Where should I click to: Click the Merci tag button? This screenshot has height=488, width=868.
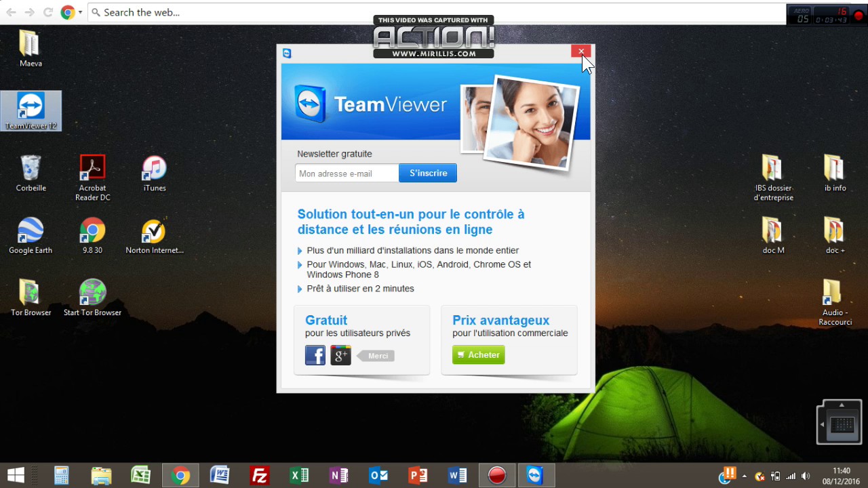pos(377,356)
